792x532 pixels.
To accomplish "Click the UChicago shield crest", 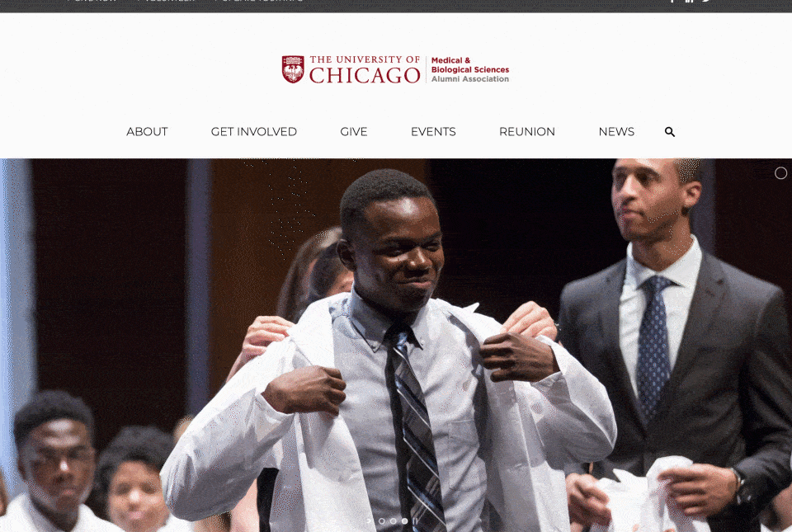I will coord(293,69).
